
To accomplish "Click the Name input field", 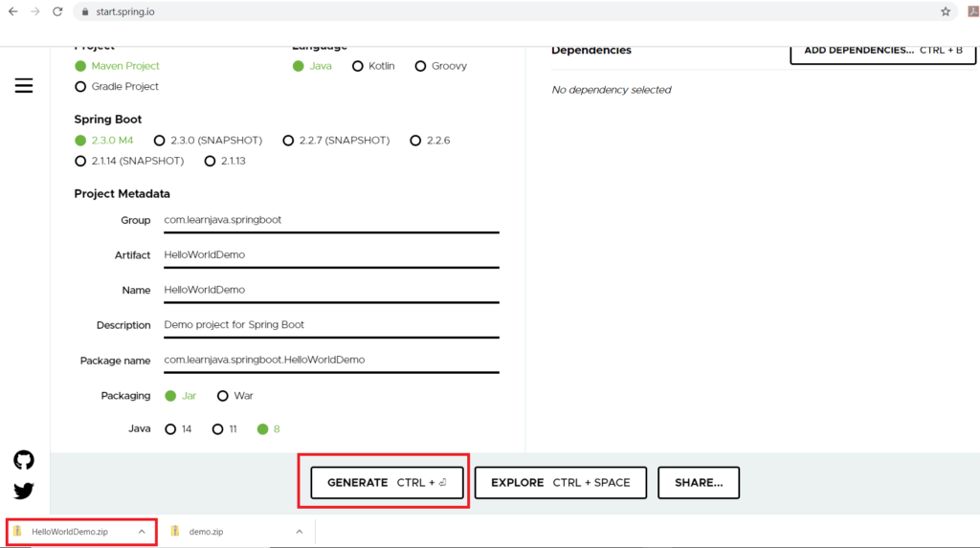I will pos(331,291).
